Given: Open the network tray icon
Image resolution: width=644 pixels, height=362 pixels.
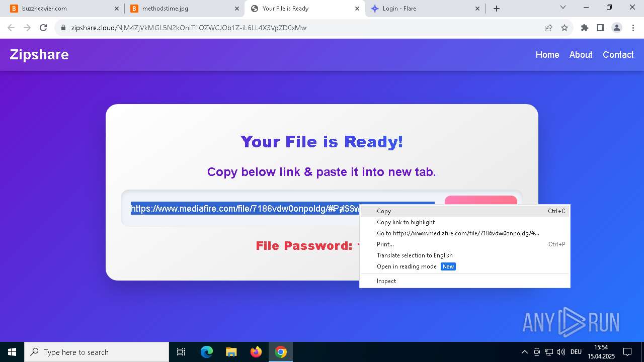Looking at the screenshot, I should point(549,352).
